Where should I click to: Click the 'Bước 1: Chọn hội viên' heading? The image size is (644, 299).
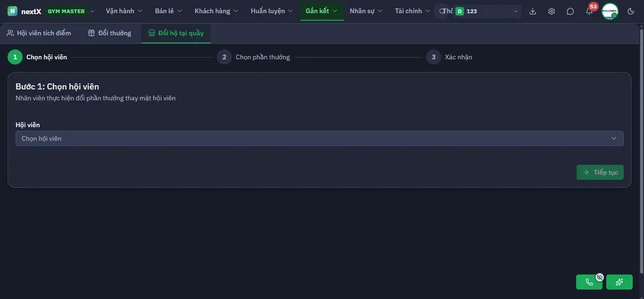click(57, 86)
